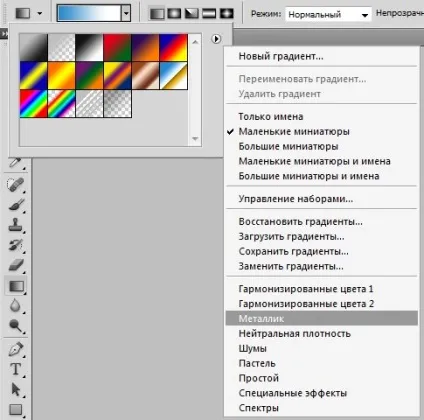
Task: Select the Type tool
Action: 15,369
